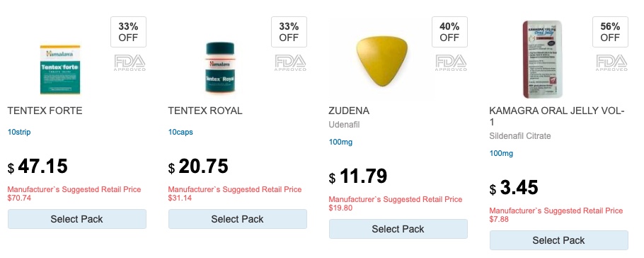Open the Kamagra Oral Jelly sachet image
The width and height of the screenshot is (644, 258).
tap(542, 60)
